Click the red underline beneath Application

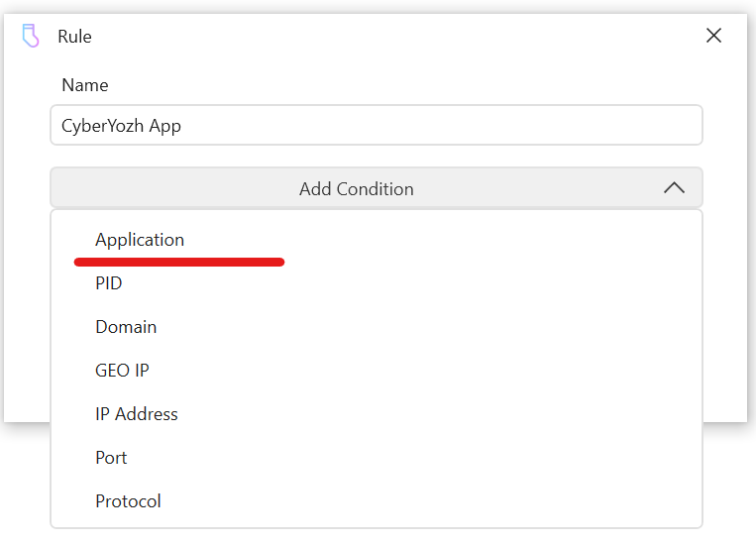[179, 263]
